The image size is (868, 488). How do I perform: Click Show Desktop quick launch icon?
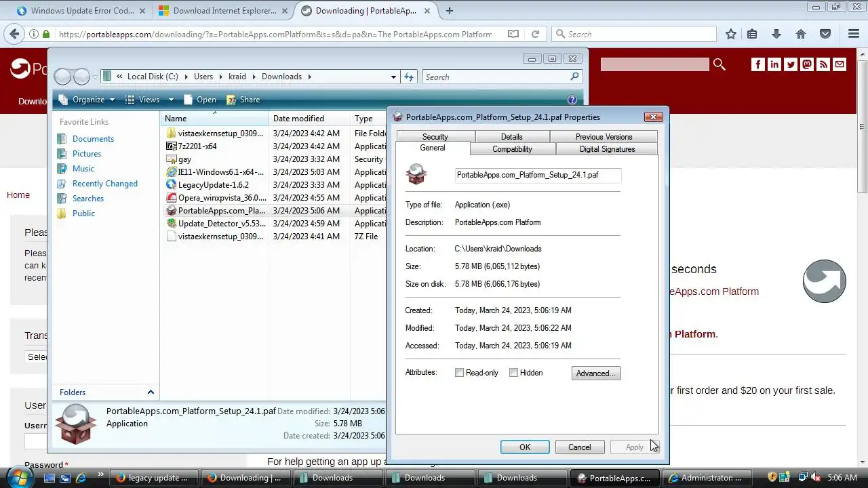click(x=49, y=478)
